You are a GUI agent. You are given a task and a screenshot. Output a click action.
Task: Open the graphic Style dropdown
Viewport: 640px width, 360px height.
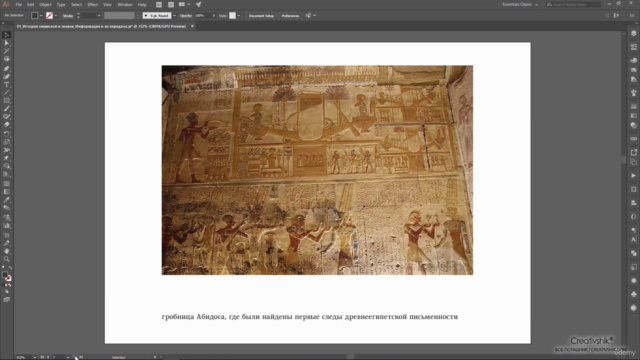[x=239, y=16]
